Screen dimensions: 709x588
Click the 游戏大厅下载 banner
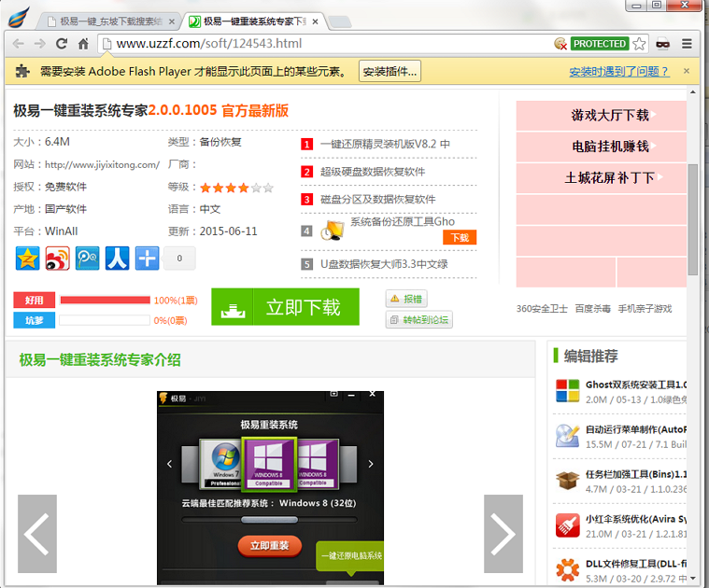[602, 116]
